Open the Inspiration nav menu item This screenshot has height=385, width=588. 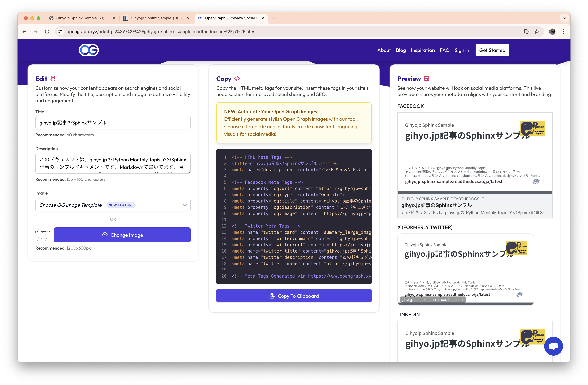[423, 50]
